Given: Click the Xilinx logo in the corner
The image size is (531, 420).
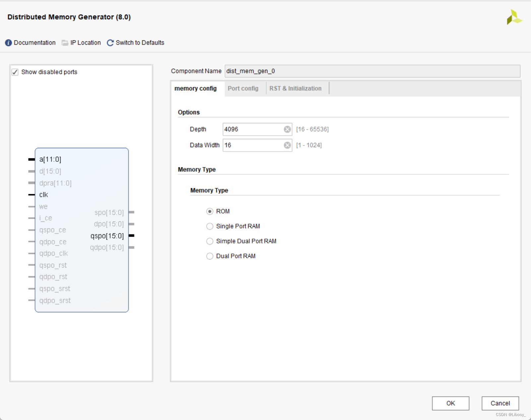Looking at the screenshot, I should point(514,17).
